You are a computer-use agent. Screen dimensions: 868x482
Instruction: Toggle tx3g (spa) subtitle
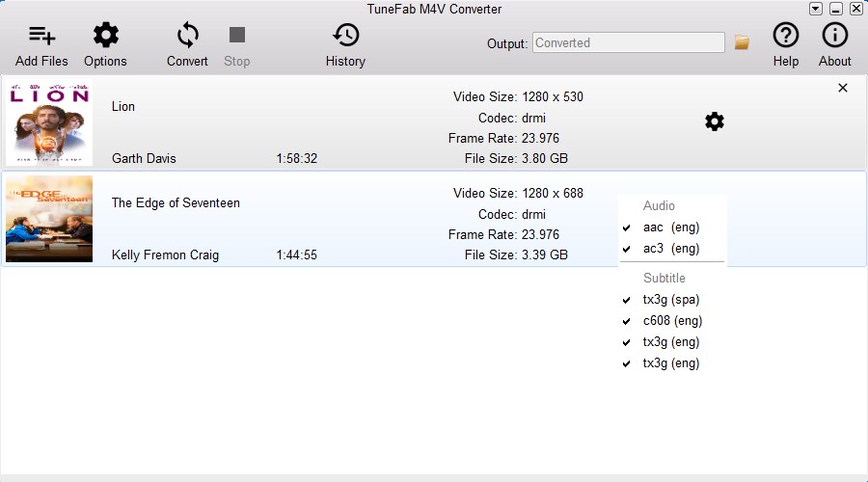(671, 300)
